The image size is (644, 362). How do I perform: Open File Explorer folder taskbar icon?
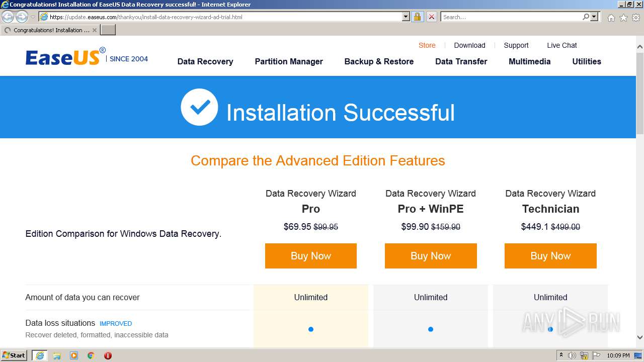tap(57, 355)
